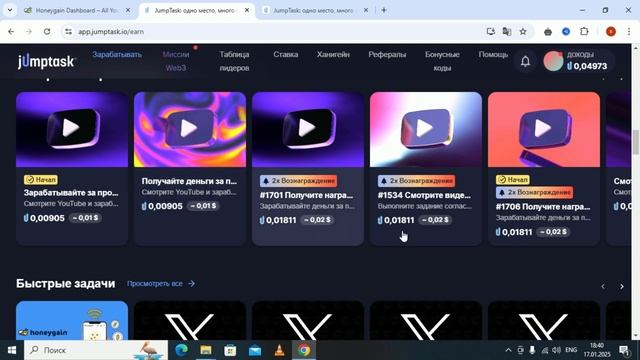View site information icon in address bar
This screenshot has width=640, height=360.
(x=68, y=31)
